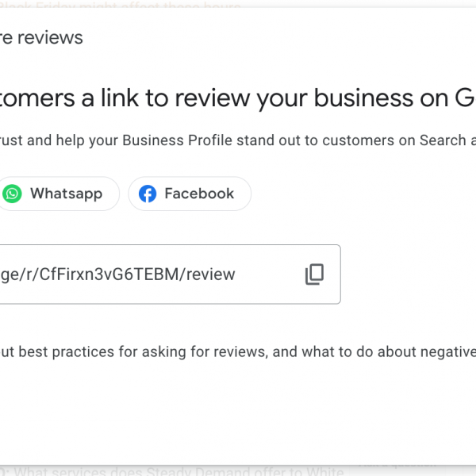This screenshot has width=476, height=476.
Task: Click the "Whatsapp" label text
Action: (x=66, y=194)
